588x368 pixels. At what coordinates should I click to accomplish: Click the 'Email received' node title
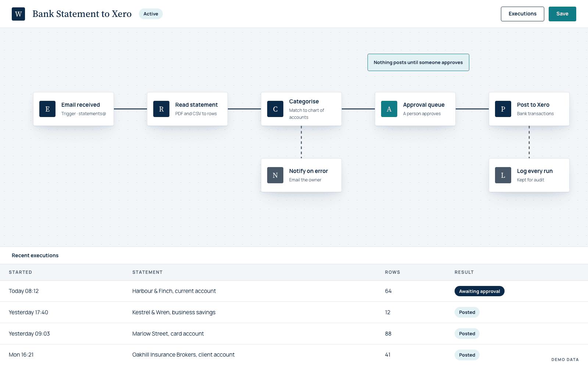[80, 105]
